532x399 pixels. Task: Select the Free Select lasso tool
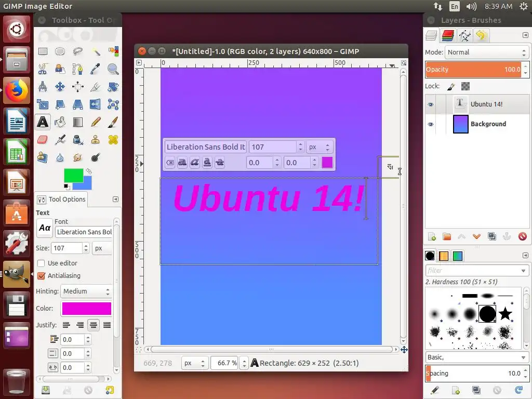coord(78,51)
